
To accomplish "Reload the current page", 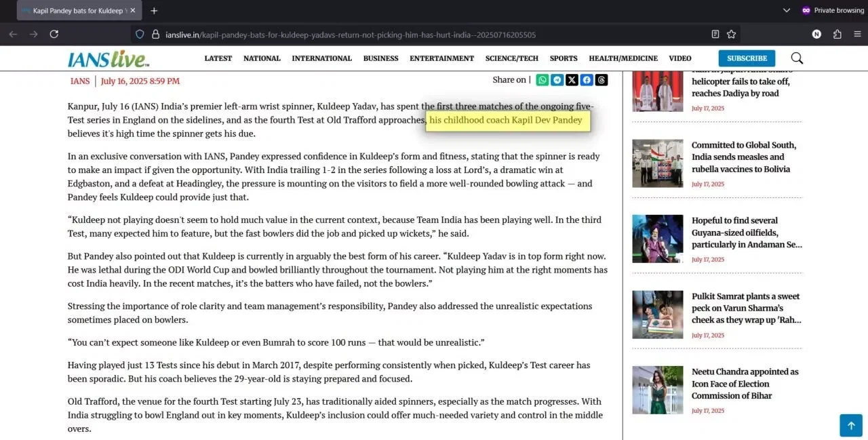I will click(x=54, y=34).
